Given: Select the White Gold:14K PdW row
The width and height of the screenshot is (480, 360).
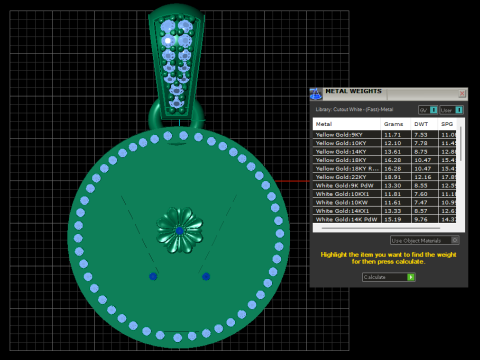Looking at the screenshot, I should [385, 219].
